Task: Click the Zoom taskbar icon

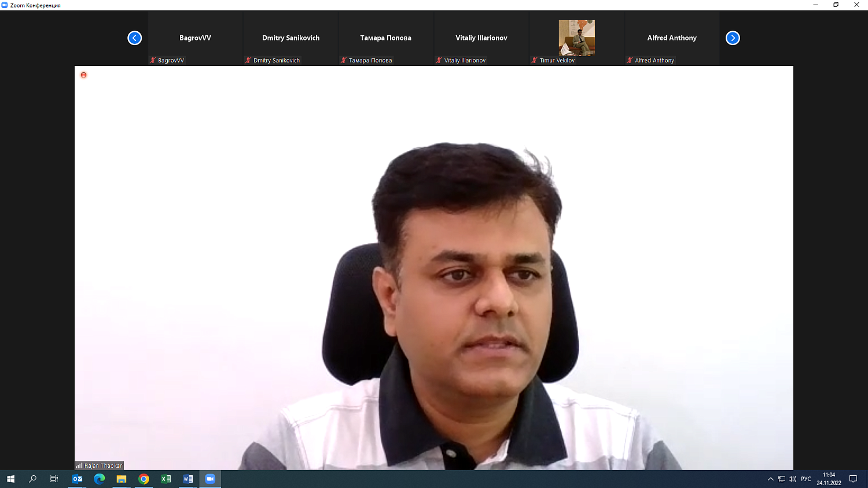Action: (x=210, y=479)
